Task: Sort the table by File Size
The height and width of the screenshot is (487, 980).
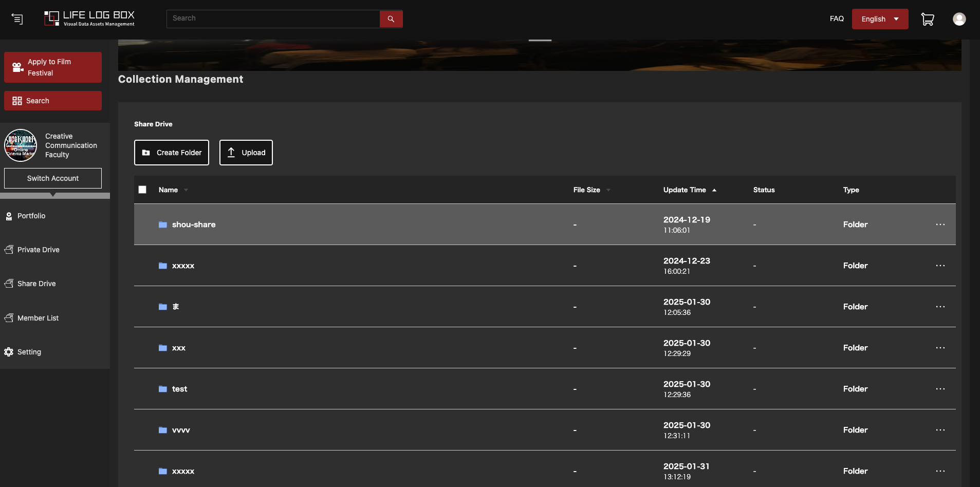Action: pos(587,190)
